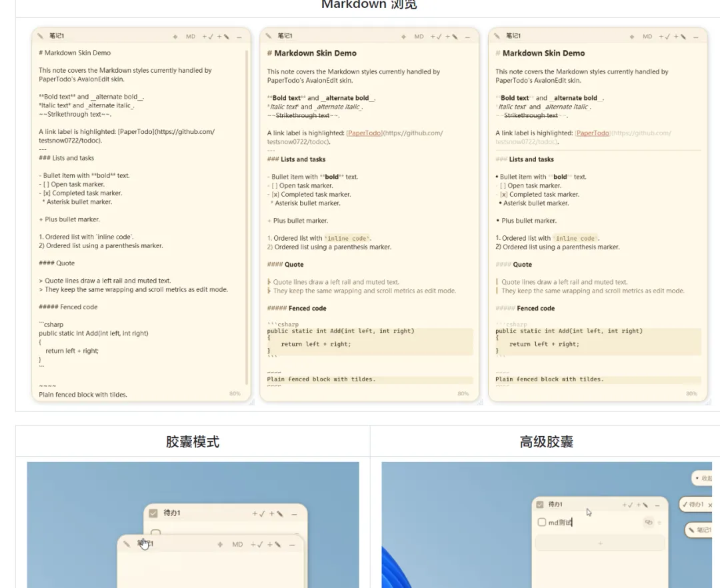Click pencil icon of 笔记1 window under 胶囊模式

click(x=126, y=544)
